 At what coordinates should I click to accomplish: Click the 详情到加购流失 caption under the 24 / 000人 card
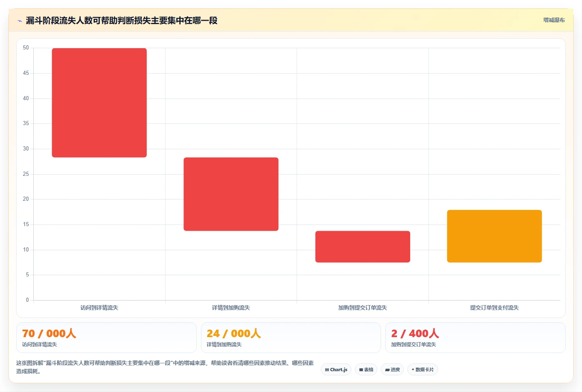coord(224,345)
